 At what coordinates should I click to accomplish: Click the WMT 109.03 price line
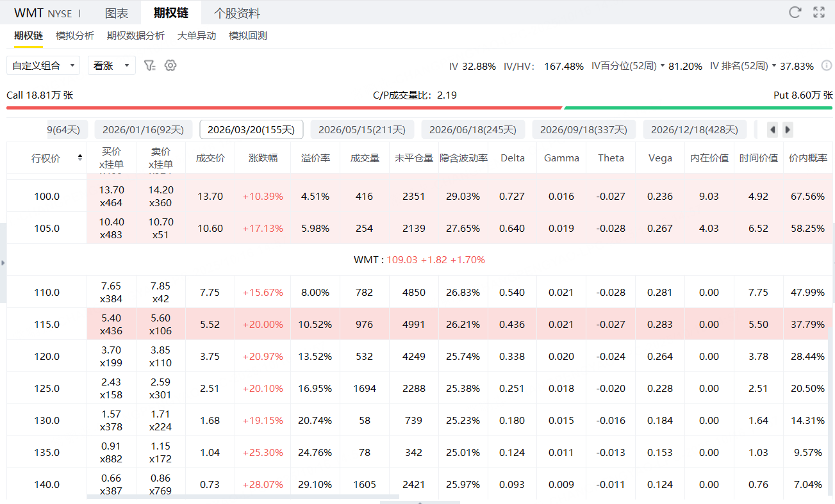(x=419, y=260)
